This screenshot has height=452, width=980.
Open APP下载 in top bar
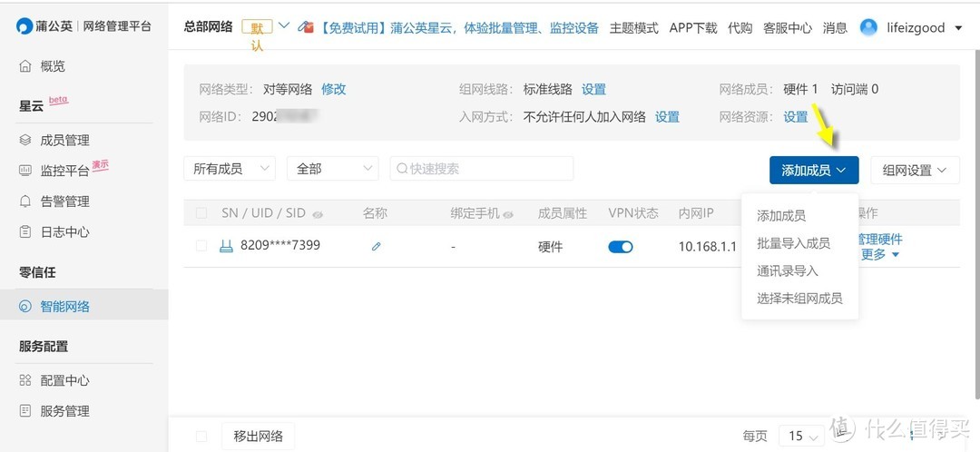click(693, 28)
